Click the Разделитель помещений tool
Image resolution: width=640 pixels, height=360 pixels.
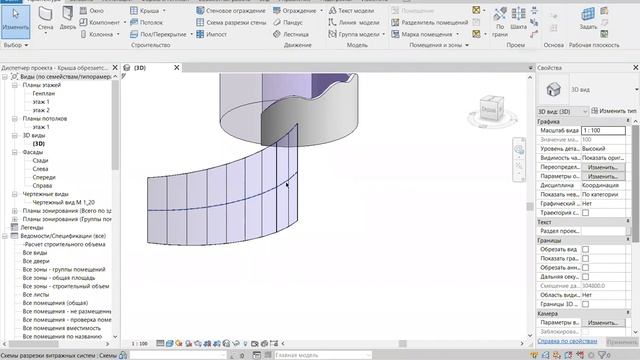430,22
